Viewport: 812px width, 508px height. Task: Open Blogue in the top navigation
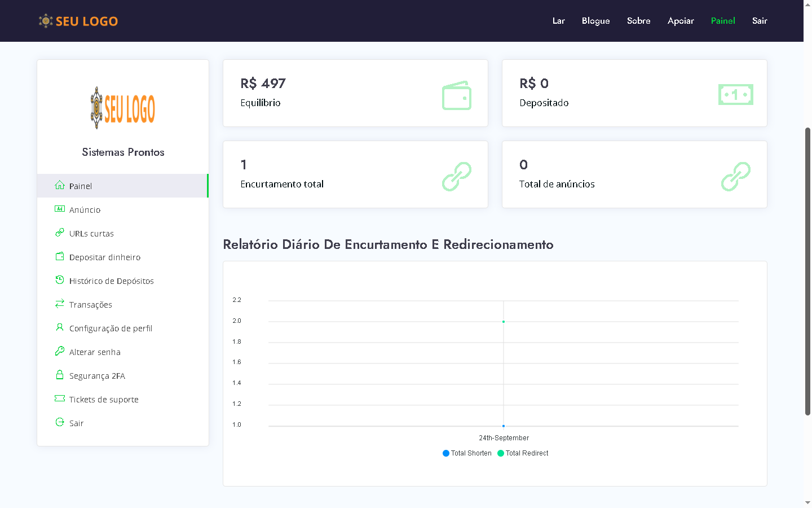[595, 21]
